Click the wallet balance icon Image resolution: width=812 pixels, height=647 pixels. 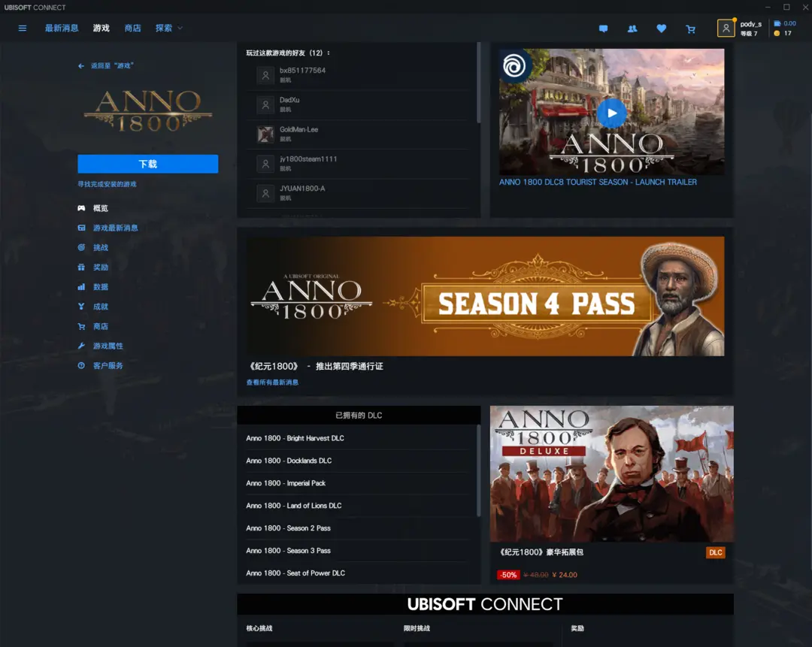(x=777, y=23)
